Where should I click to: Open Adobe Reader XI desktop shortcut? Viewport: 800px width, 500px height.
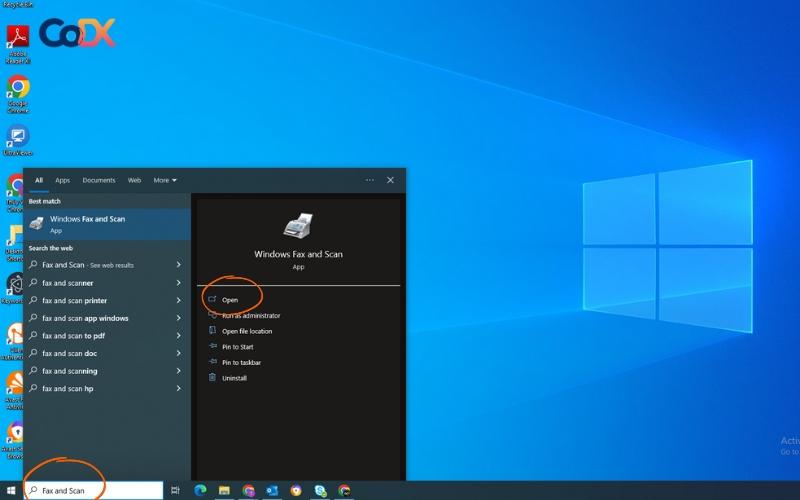[x=18, y=44]
